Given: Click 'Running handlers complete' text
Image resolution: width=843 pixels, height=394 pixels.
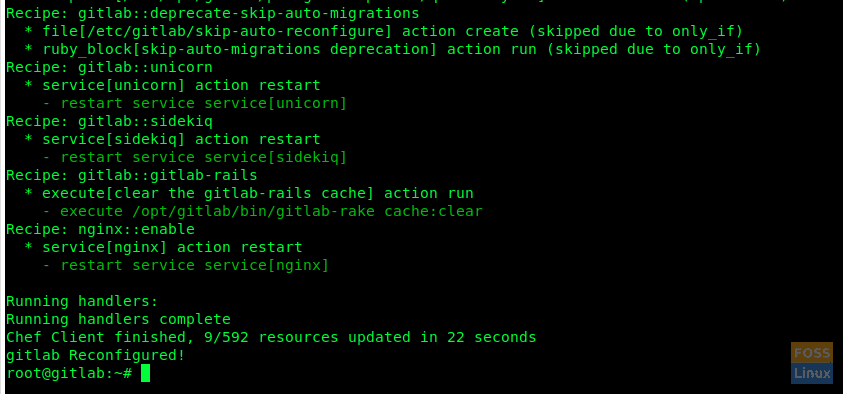Looking at the screenshot, I should [118, 319].
